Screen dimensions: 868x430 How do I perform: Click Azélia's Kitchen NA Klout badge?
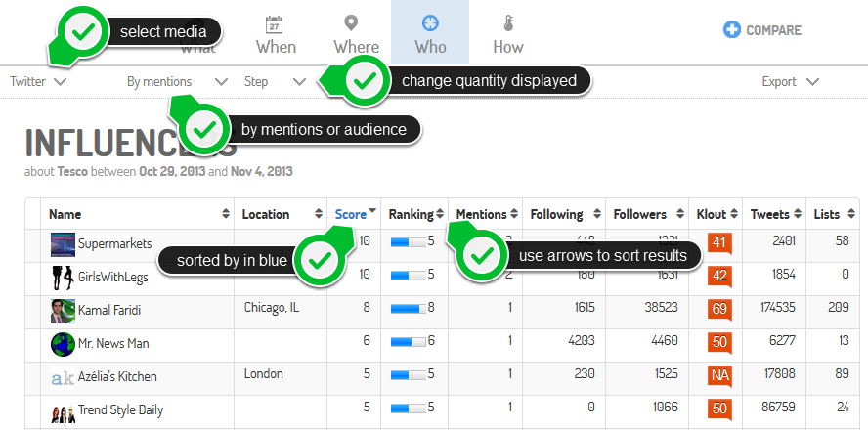719,376
